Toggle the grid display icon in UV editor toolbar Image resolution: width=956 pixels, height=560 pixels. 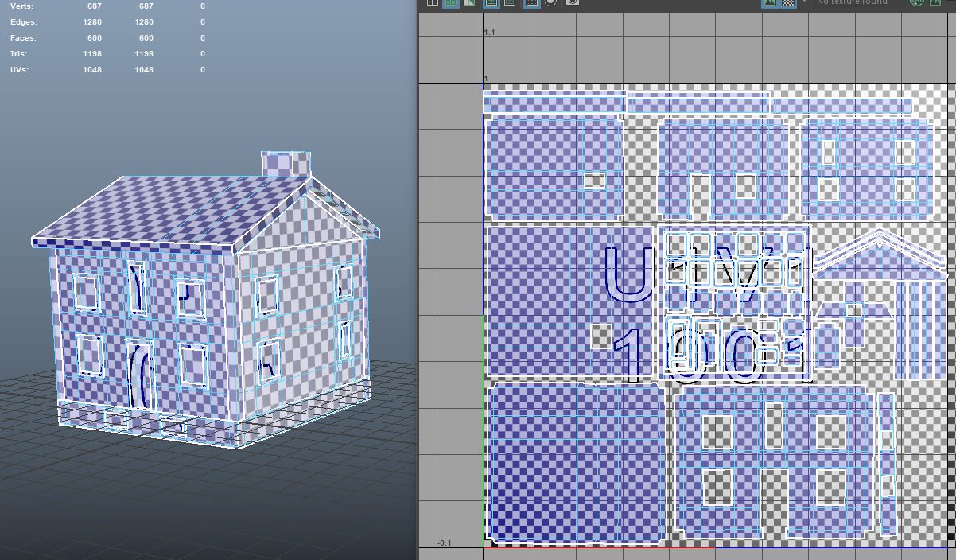coord(531,2)
